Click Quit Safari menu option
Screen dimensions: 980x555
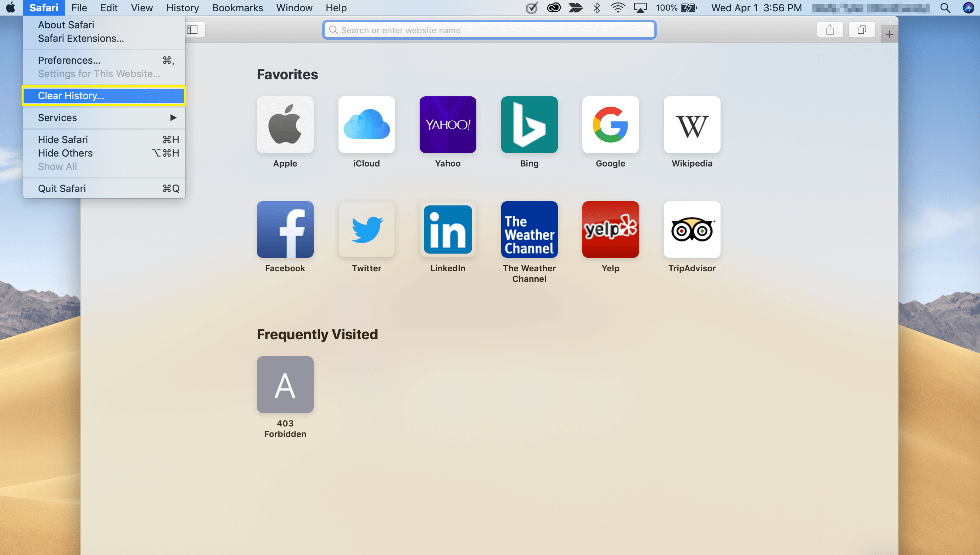click(61, 188)
